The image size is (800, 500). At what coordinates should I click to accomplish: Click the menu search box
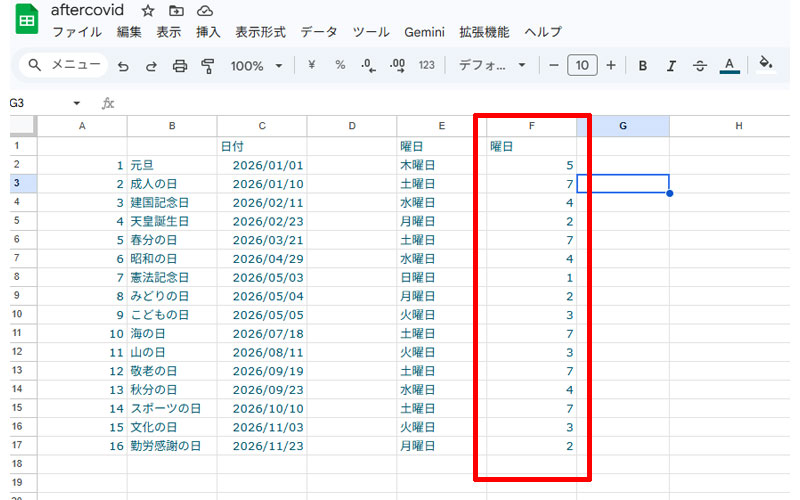tap(63, 65)
